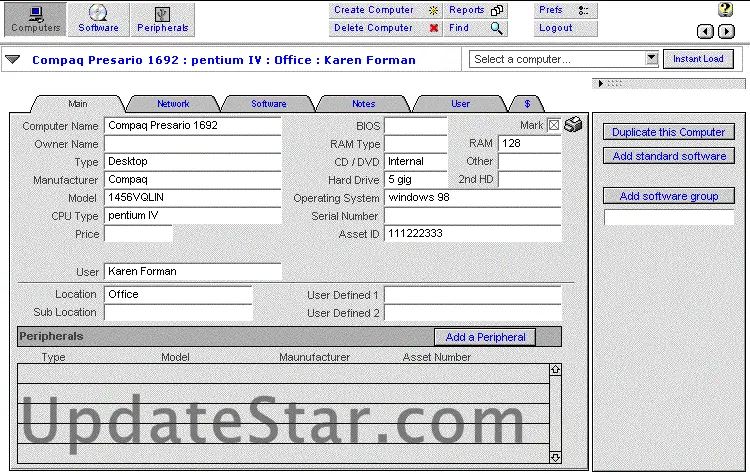750x474 pixels.
Task: Open the Peripherals section icon
Action: click(163, 20)
